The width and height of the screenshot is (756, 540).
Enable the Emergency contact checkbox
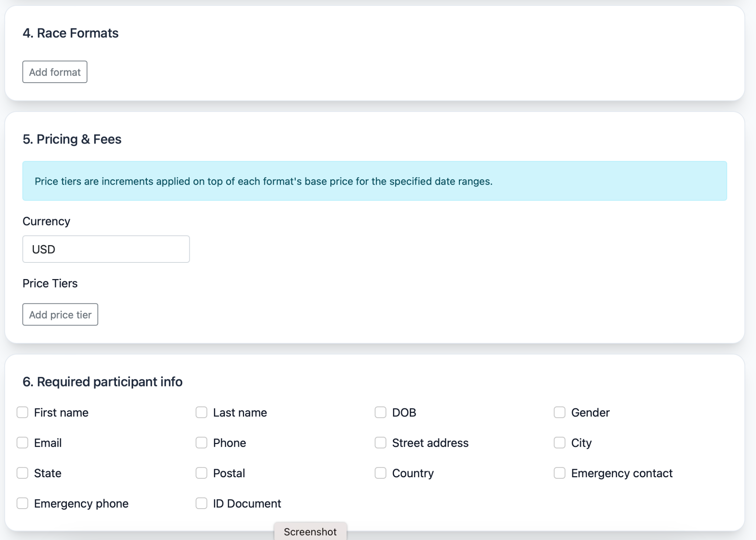tap(559, 473)
